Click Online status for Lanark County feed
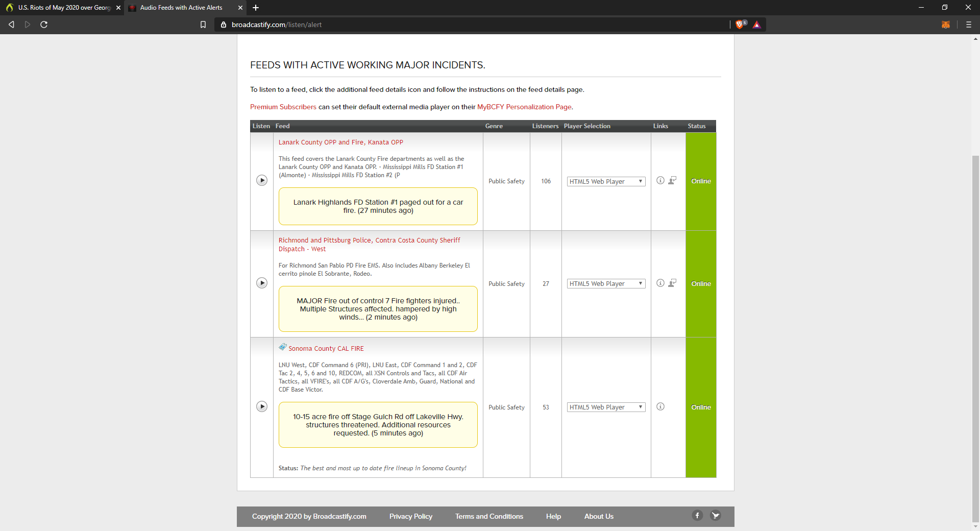The height and width of the screenshot is (531, 980). pos(701,181)
